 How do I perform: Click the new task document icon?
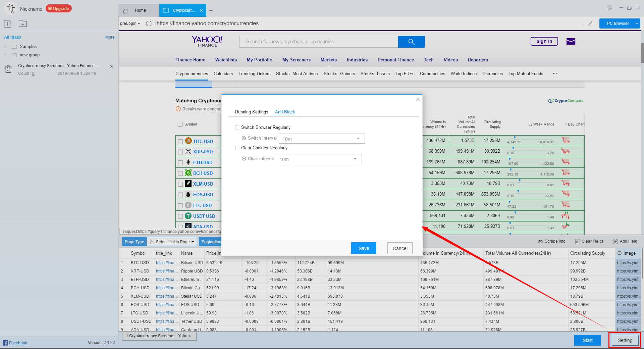[x=7, y=23]
